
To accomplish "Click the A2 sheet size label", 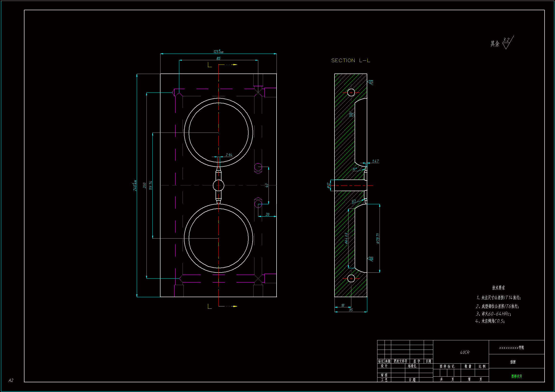I will click(x=11, y=380).
